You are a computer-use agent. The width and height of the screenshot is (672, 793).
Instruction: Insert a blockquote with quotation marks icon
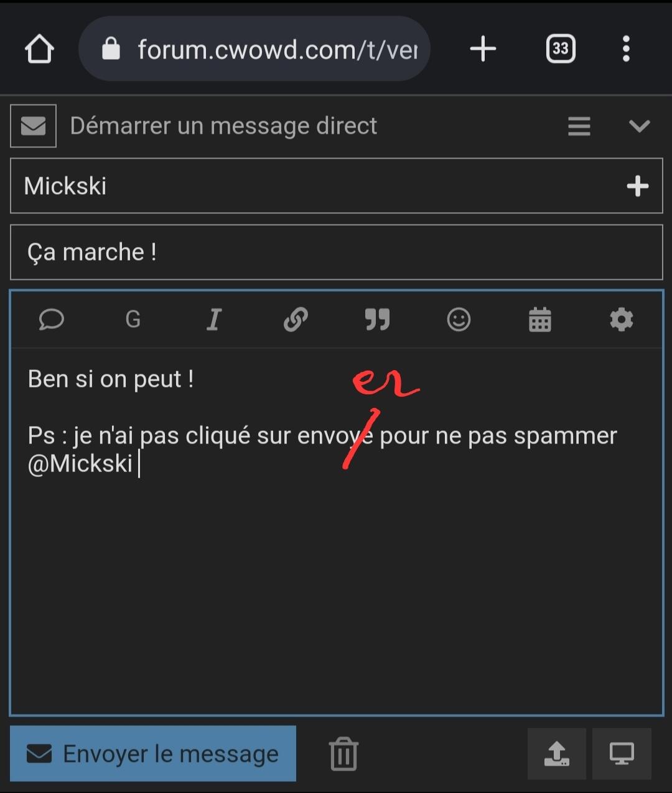click(377, 320)
